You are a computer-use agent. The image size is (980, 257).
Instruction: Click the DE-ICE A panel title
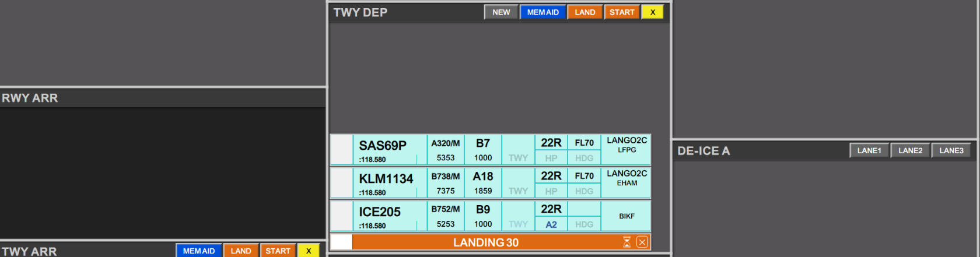pyautogui.click(x=703, y=151)
